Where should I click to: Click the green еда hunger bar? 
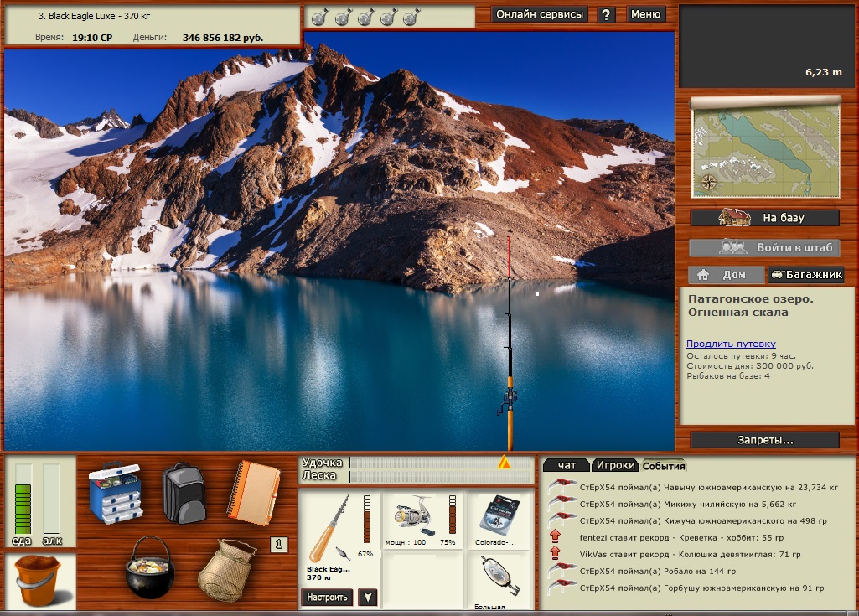tap(23, 499)
